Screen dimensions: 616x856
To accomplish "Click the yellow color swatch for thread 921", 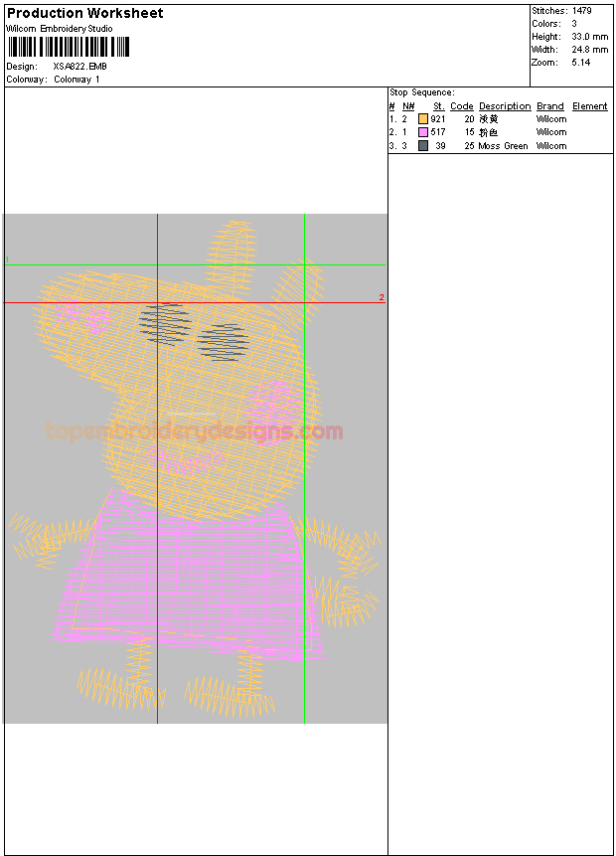I will [423, 118].
